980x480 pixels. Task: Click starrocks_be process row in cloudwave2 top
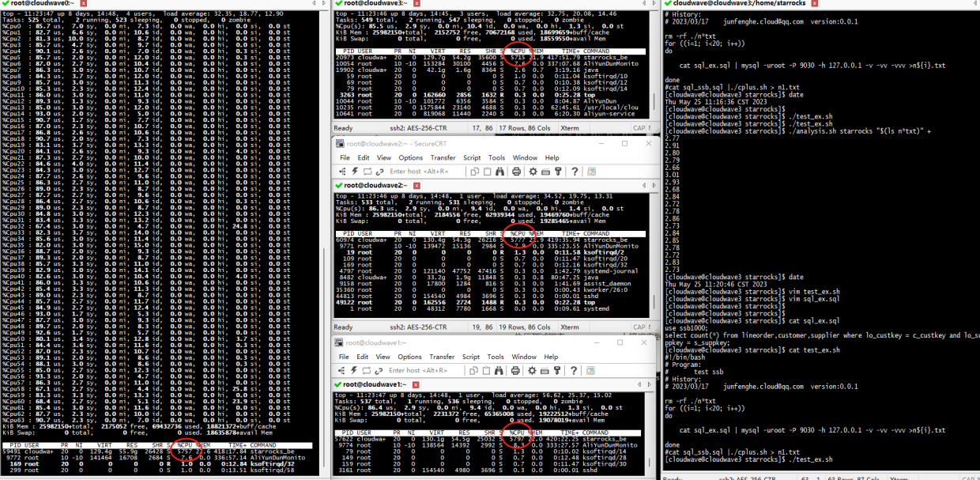coord(490,238)
